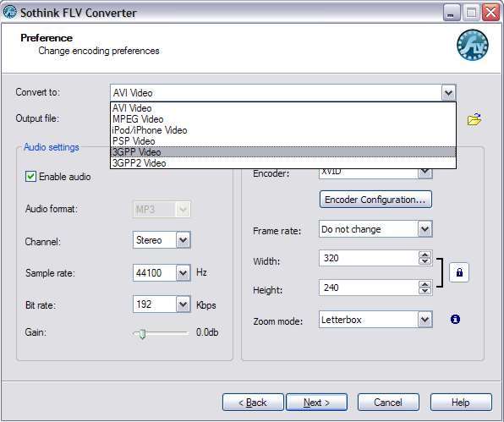Increase Width using the up spinner
Image resolution: width=504 pixels, height=422 pixels.
(425, 255)
